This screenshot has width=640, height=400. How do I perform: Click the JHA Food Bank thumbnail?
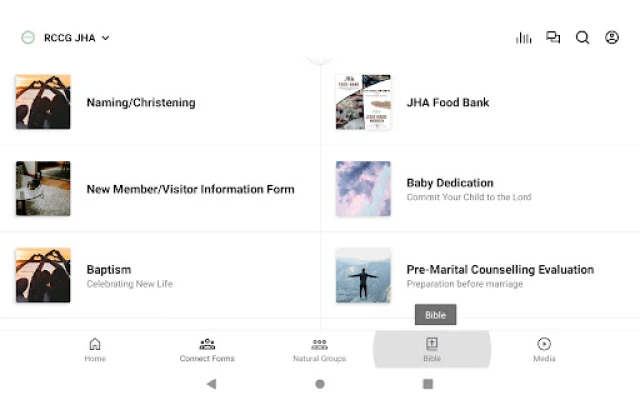(363, 102)
